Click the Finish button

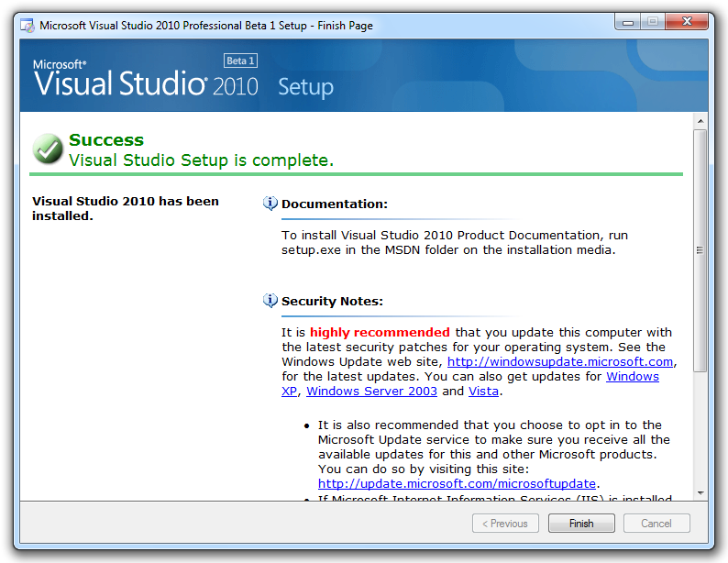click(x=581, y=523)
